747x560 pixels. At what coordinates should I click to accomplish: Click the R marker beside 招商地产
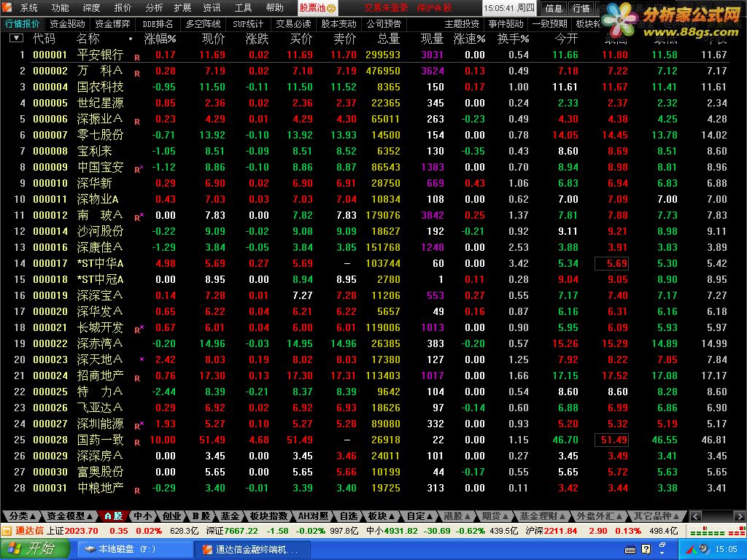tap(137, 378)
